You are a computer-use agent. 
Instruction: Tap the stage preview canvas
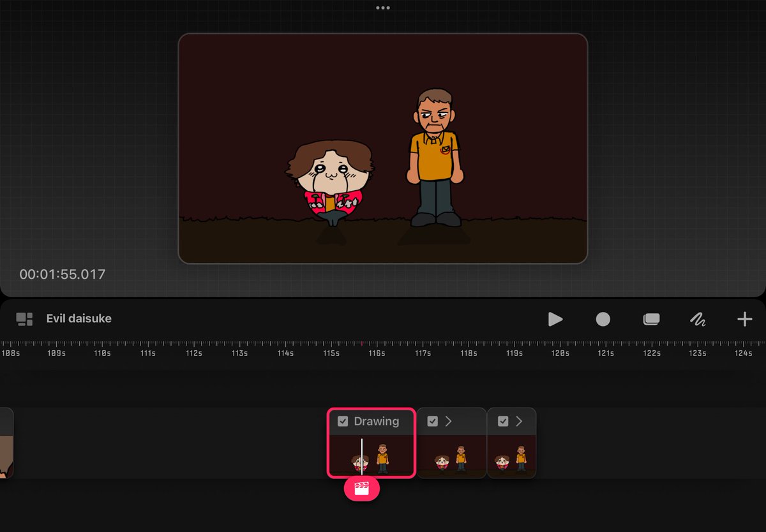[383, 149]
